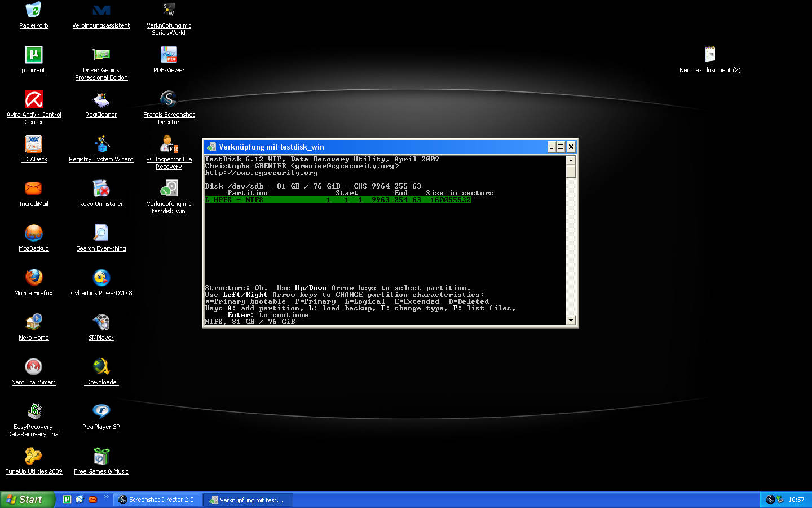Click console scrollbar down arrow

[x=571, y=321]
